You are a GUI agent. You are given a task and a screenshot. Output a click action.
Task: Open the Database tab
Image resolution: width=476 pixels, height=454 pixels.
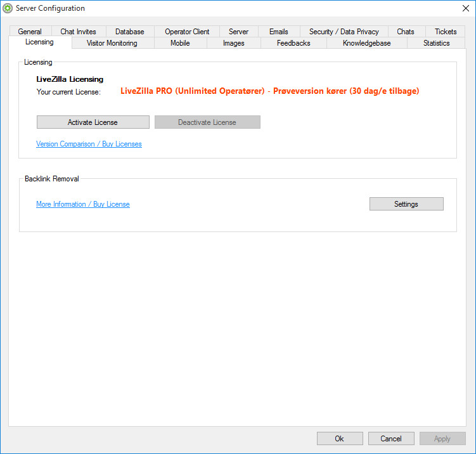click(x=130, y=32)
